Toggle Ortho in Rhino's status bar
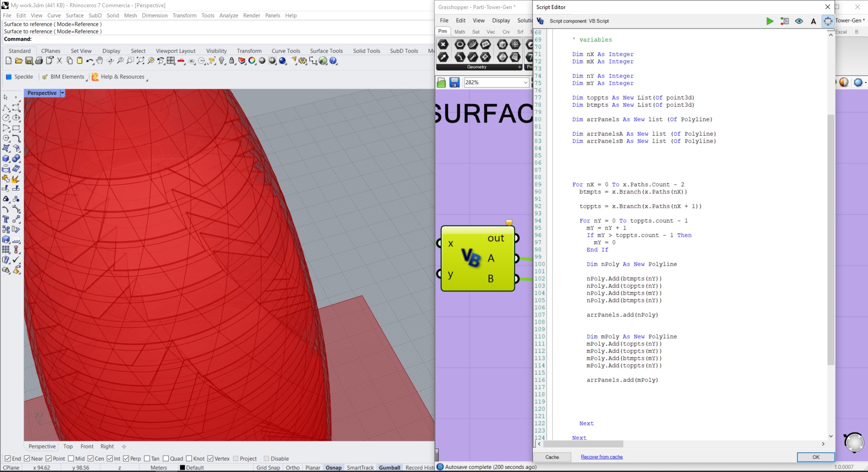This screenshot has height=472, width=868. pos(293,467)
